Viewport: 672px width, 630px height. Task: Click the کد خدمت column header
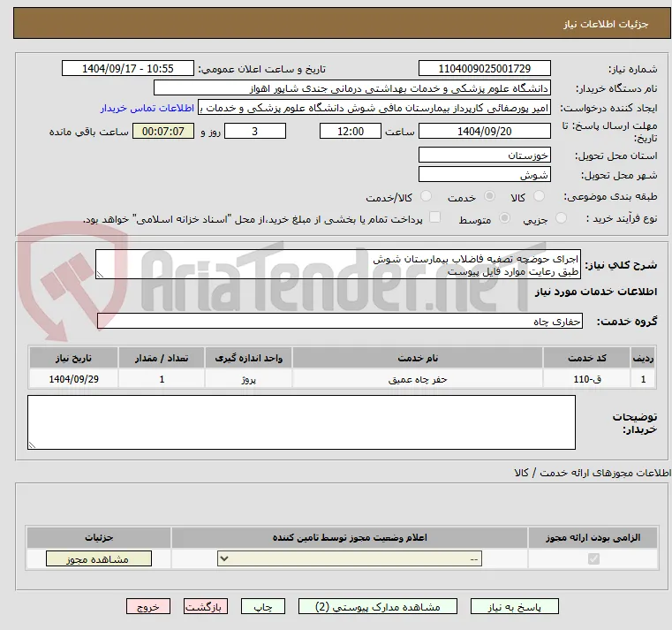[x=586, y=358]
